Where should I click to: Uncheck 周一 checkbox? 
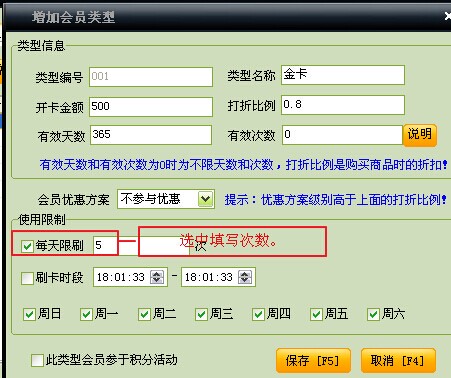(86, 314)
